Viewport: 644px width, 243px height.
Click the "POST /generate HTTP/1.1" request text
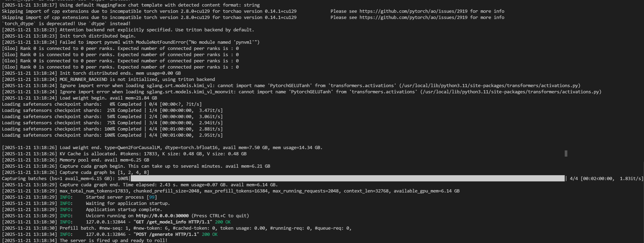click(x=166, y=235)
